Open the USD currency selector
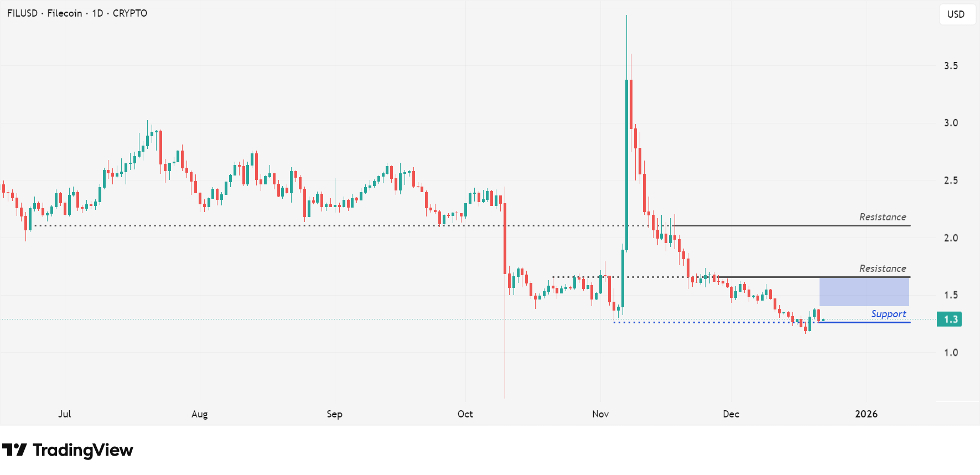980x475 pixels. point(956,14)
